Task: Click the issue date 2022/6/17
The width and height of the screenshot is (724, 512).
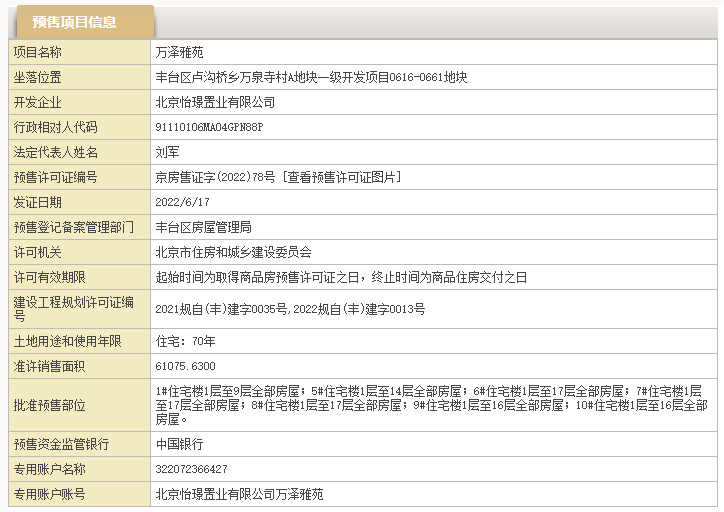Action: 181,202
